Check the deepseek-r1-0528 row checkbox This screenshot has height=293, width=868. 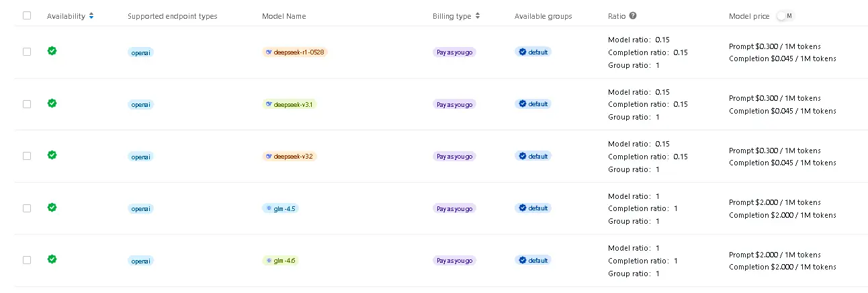(x=27, y=52)
